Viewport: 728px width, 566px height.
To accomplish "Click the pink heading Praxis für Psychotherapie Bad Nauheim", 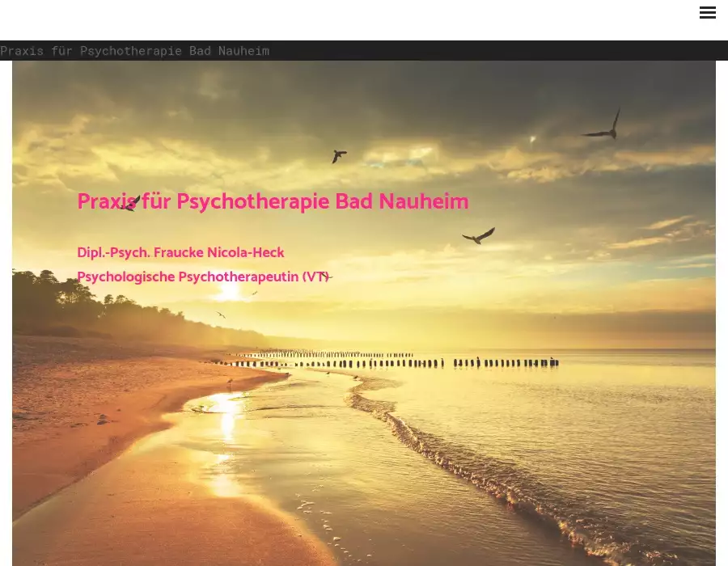I will [x=273, y=202].
